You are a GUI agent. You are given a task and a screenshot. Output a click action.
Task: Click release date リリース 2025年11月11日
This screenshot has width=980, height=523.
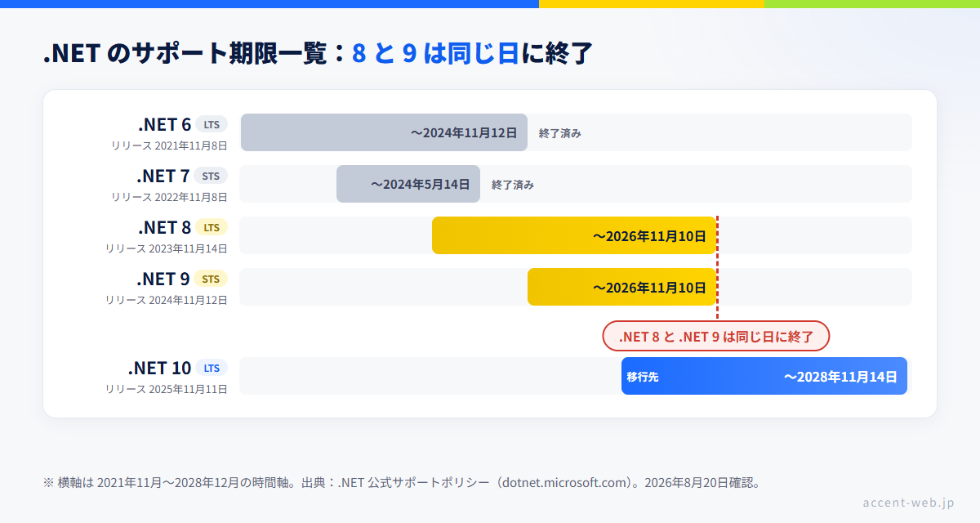coord(167,389)
